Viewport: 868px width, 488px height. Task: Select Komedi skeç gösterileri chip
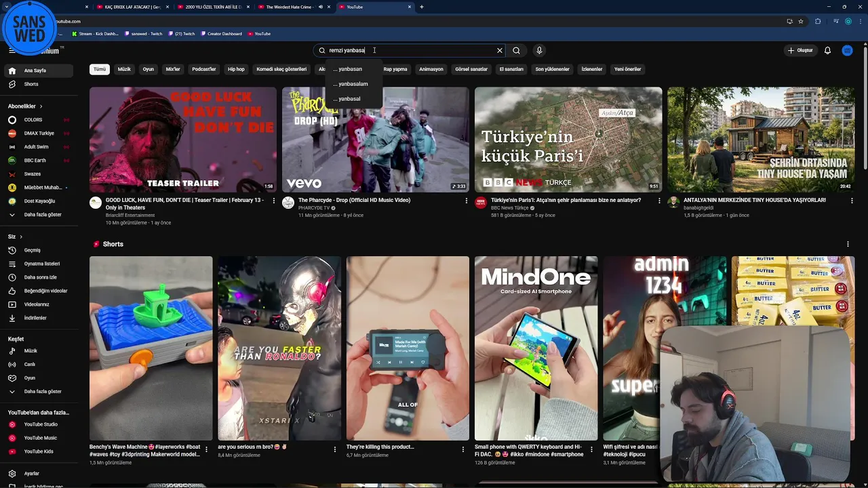coord(281,69)
